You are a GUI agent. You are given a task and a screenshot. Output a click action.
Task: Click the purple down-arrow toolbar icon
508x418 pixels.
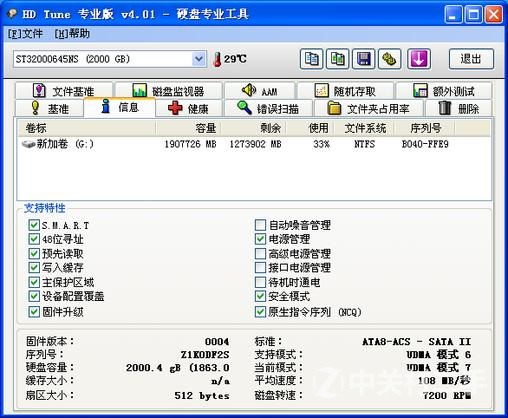pyautogui.click(x=419, y=59)
